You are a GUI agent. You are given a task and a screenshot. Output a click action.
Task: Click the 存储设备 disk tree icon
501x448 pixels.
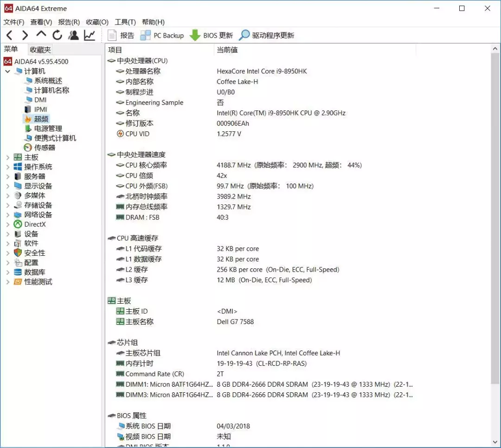point(18,205)
